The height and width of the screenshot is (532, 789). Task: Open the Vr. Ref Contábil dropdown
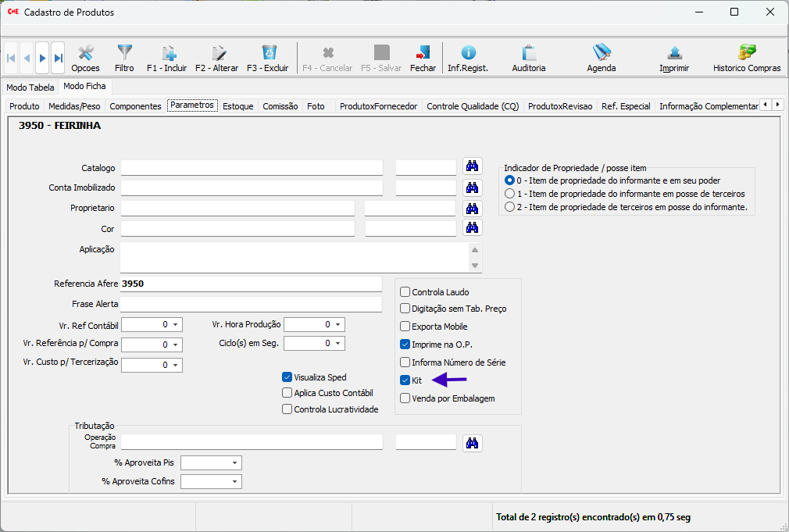[175, 324]
